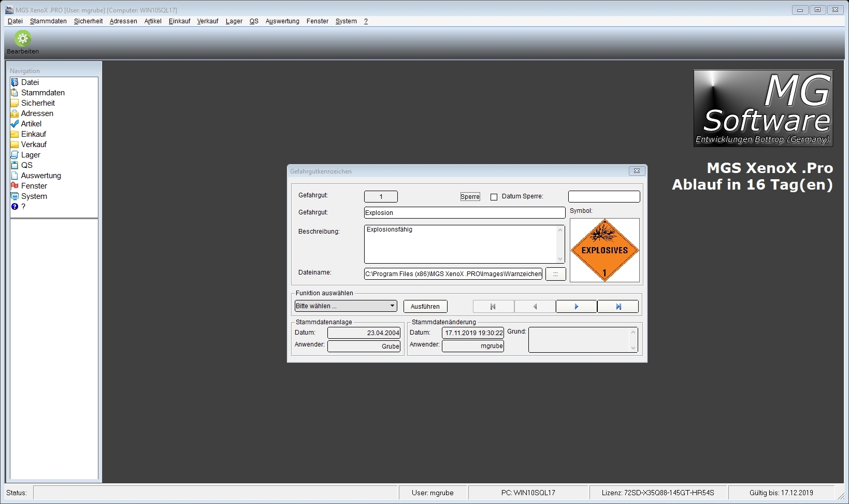This screenshot has height=504, width=849.
Task: Open the Adressen menu
Action: click(x=123, y=21)
